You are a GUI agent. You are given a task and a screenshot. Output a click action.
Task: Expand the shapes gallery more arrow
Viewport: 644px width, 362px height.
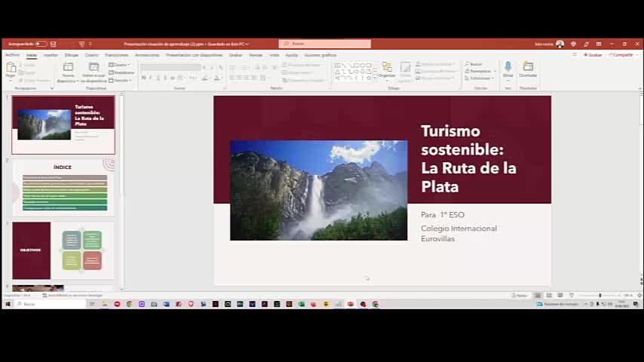point(375,78)
